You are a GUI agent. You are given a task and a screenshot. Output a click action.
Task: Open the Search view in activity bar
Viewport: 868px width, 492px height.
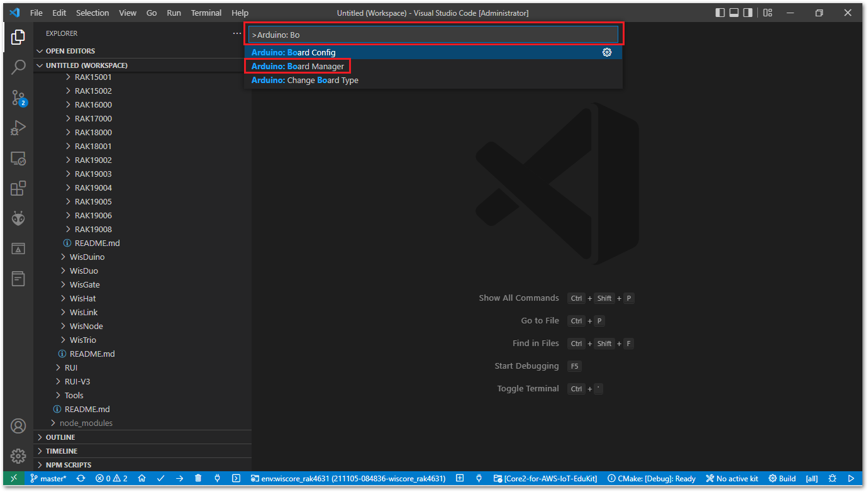point(18,67)
